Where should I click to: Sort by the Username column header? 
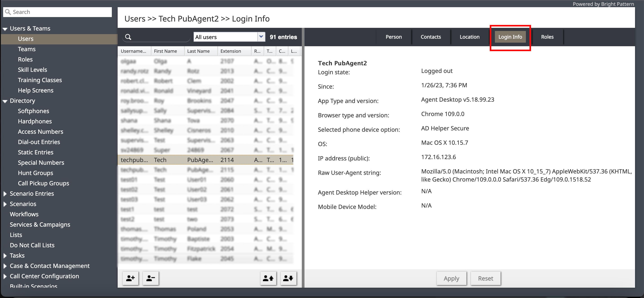click(134, 51)
